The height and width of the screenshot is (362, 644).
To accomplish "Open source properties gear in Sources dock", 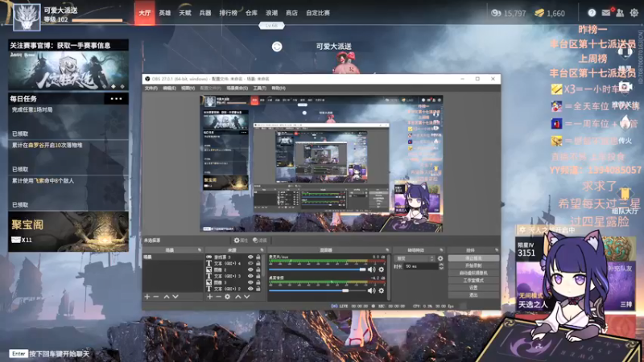I will (x=228, y=296).
